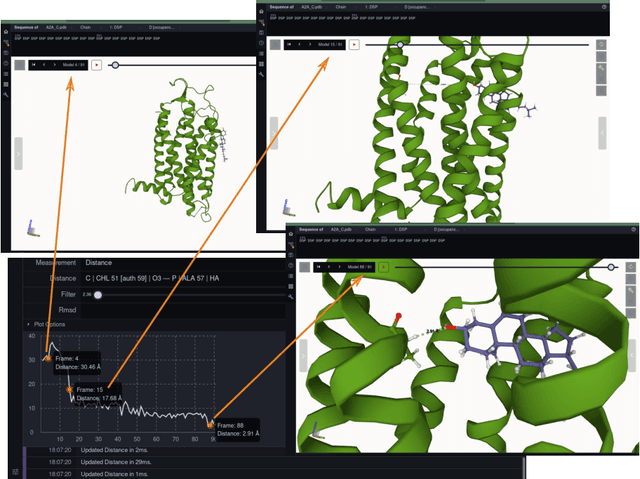Click Frame 4 data point on distance plot
Image resolution: width=640 pixels, height=479 pixels.
tap(48, 359)
